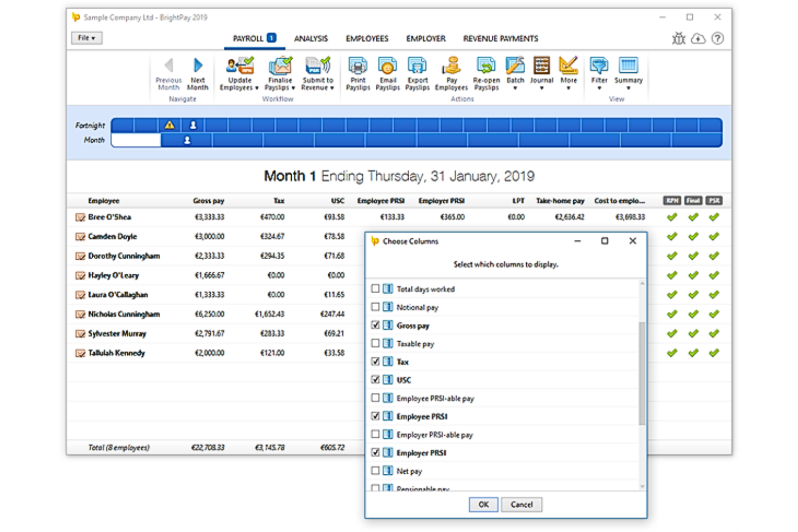Click OK in Choose Columns dialog
This screenshot has height=532, width=798.
click(x=483, y=505)
